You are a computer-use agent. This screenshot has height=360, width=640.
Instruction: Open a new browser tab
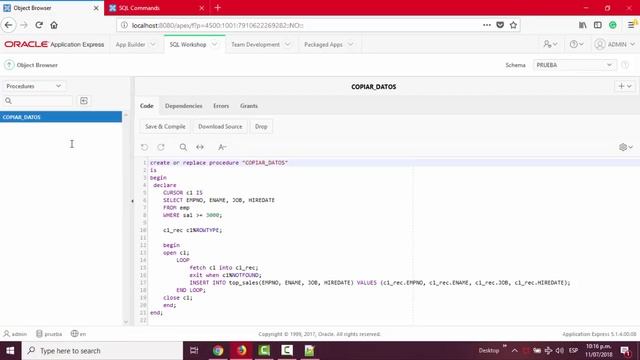[218, 8]
